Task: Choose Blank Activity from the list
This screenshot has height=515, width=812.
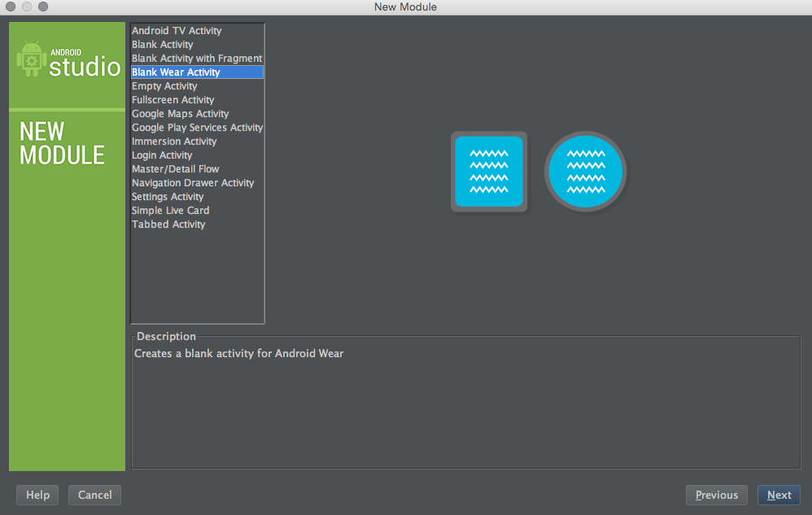Action: [197, 45]
